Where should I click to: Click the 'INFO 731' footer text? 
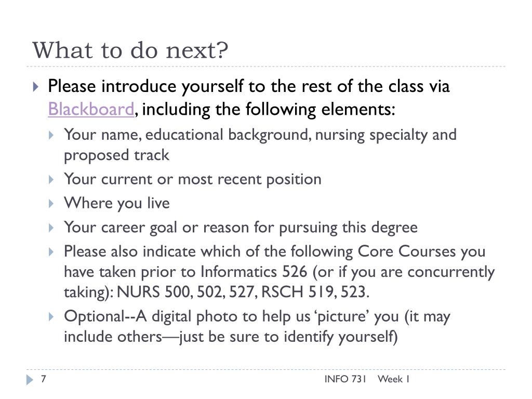[x=345, y=379]
